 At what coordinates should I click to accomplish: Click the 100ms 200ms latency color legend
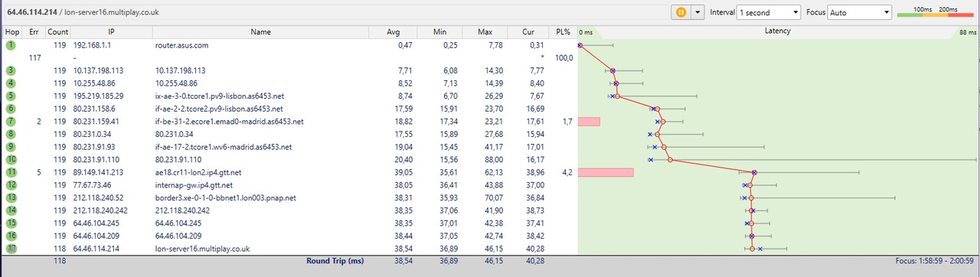(x=935, y=12)
